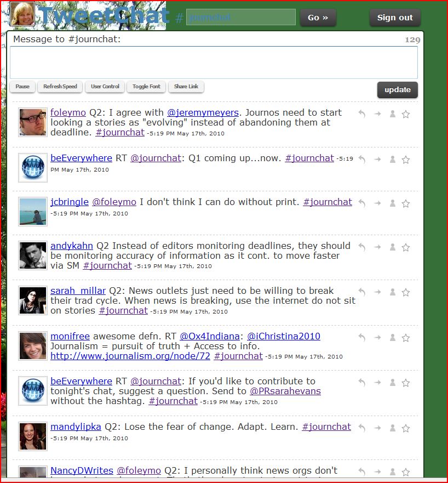
Task: Toggle Font size button
Action: tap(146, 87)
